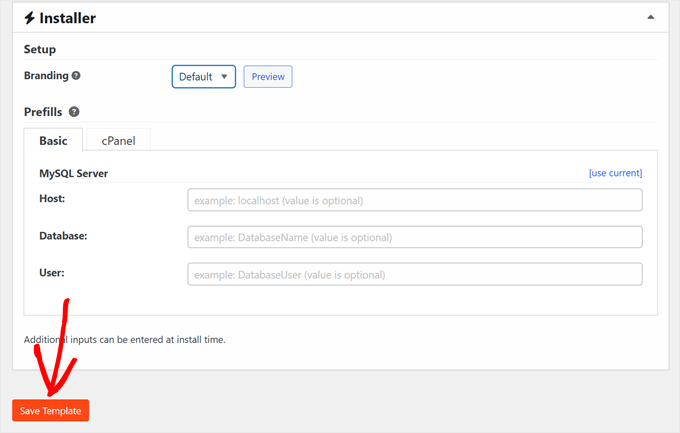The width and height of the screenshot is (680, 433).
Task: Open the Branding help question mark
Action: click(x=76, y=76)
